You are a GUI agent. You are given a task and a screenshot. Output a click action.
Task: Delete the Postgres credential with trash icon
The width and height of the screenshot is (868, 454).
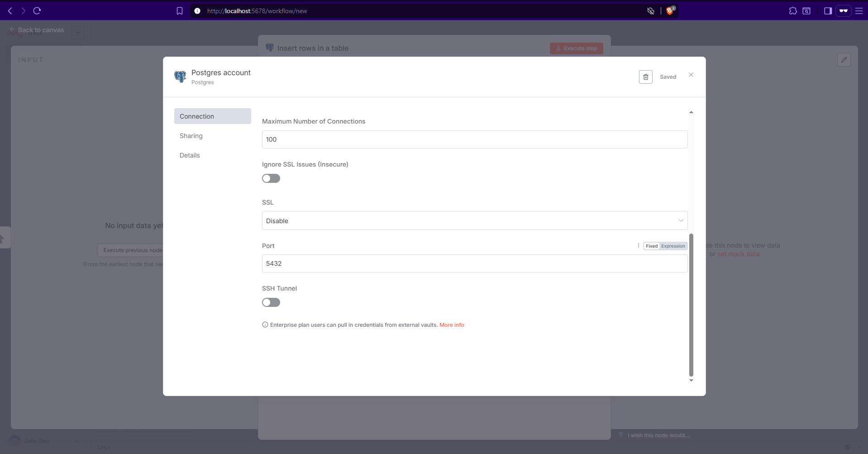pyautogui.click(x=645, y=77)
